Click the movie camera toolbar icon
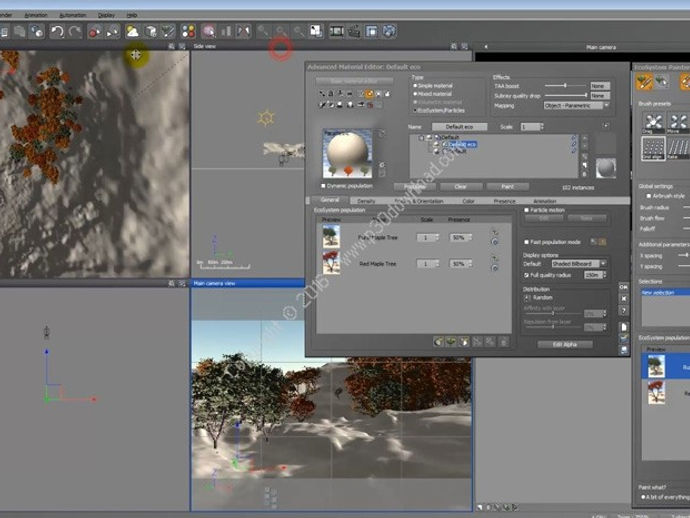The image size is (690, 518). tap(354, 31)
